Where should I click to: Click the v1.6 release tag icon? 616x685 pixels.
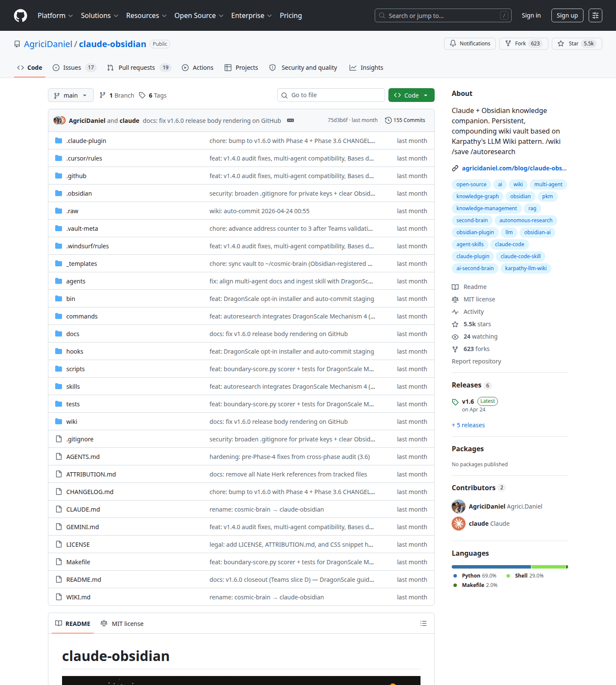pos(455,402)
